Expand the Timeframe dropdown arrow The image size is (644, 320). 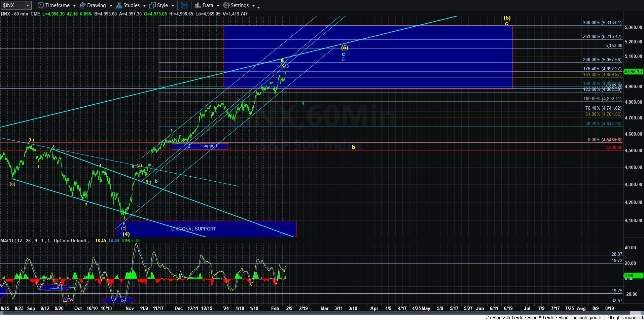(x=74, y=6)
